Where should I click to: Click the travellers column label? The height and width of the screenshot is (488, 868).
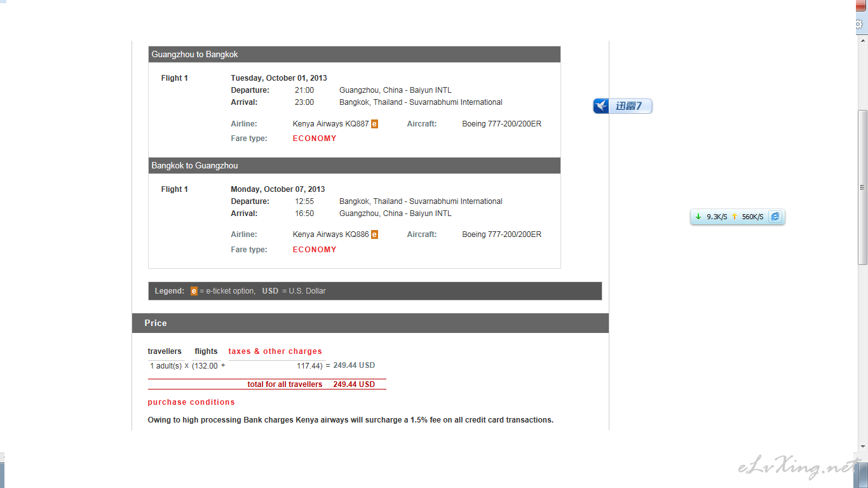click(x=165, y=351)
